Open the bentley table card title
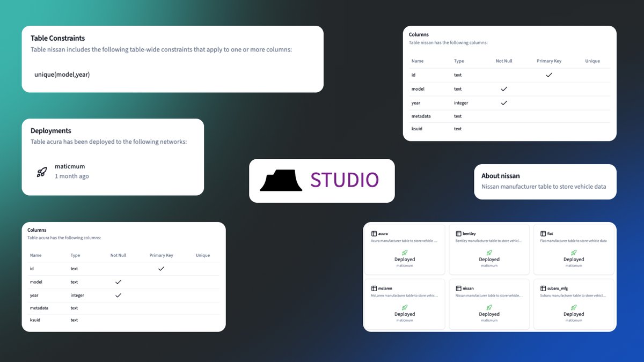 (469, 234)
